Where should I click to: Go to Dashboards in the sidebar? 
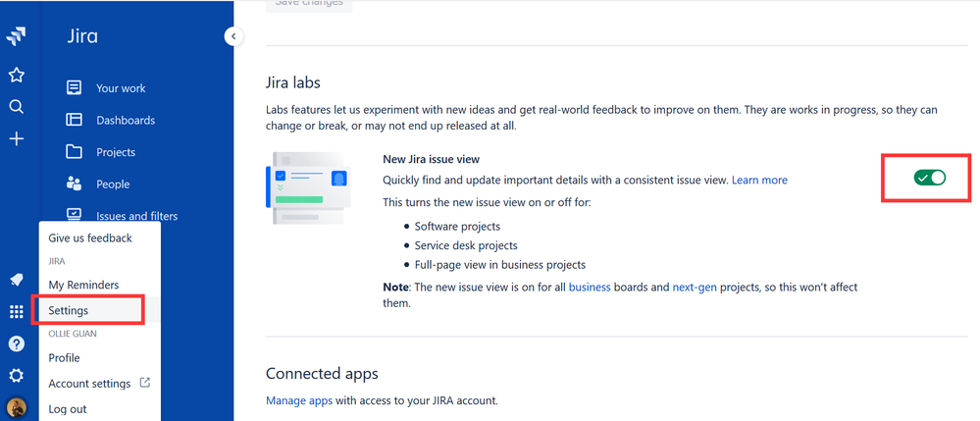click(x=126, y=120)
